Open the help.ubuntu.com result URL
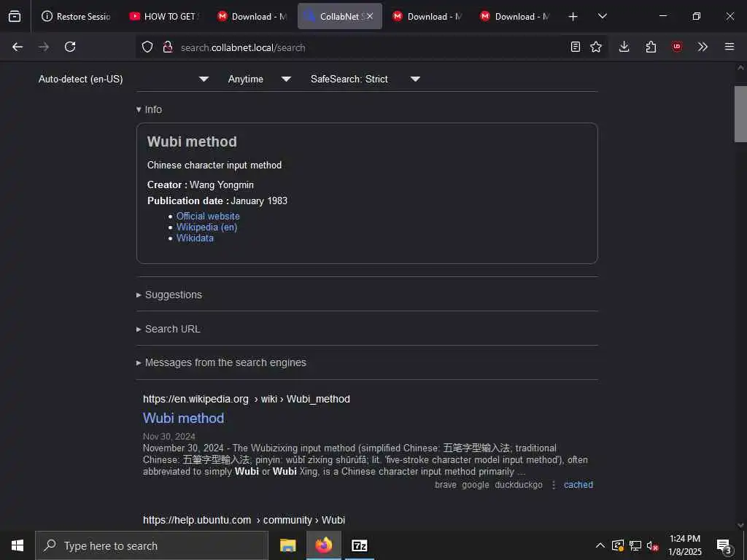The width and height of the screenshot is (747, 560). 244,520
